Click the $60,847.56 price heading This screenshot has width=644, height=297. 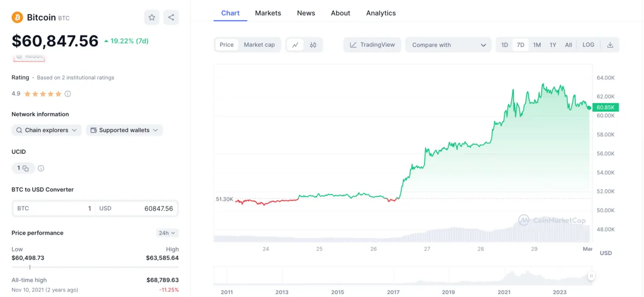point(55,41)
